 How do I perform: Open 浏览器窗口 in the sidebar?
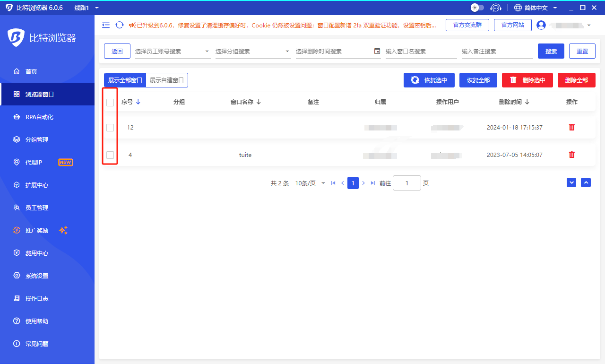[x=47, y=94]
